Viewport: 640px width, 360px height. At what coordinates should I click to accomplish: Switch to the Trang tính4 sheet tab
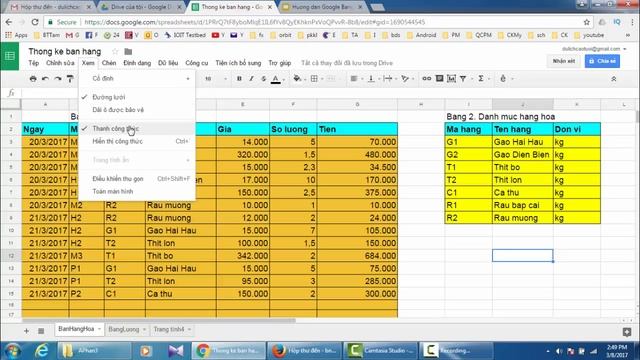pyautogui.click(x=169, y=329)
